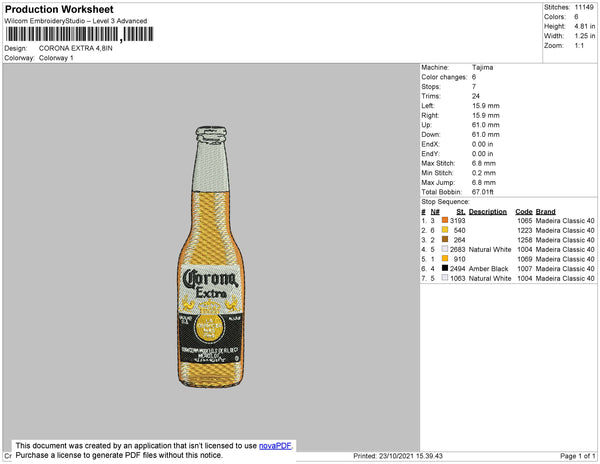Click the N# column header
The image size is (600, 464).
(435, 212)
